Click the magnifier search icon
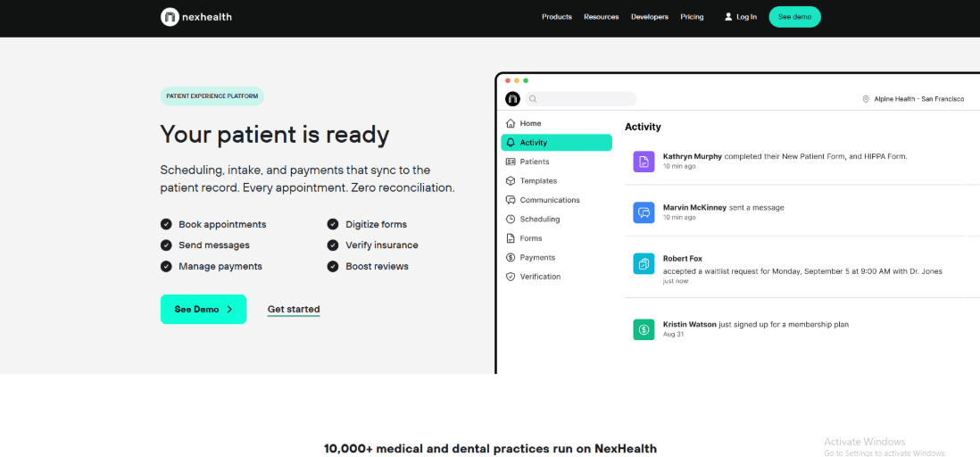This screenshot has width=980, height=457. coord(533,99)
